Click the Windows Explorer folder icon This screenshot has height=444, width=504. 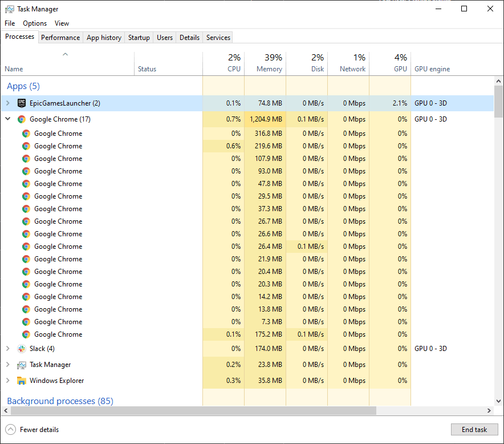click(x=22, y=381)
